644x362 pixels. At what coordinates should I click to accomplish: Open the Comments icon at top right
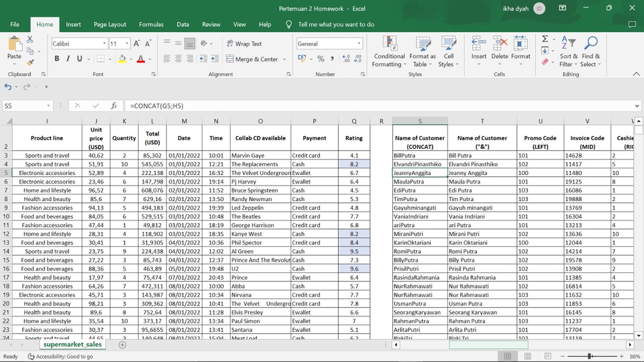632,25
